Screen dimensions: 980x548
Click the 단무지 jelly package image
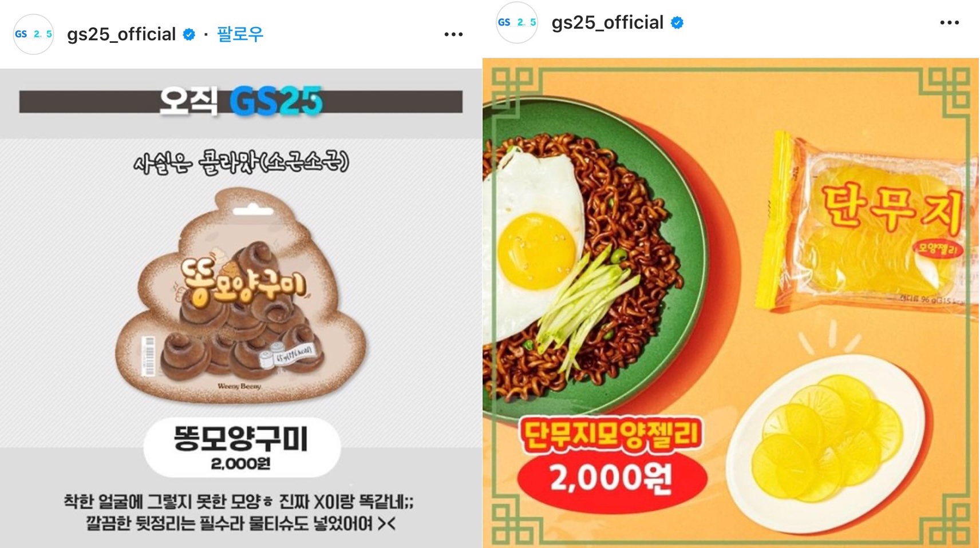[x=873, y=223]
